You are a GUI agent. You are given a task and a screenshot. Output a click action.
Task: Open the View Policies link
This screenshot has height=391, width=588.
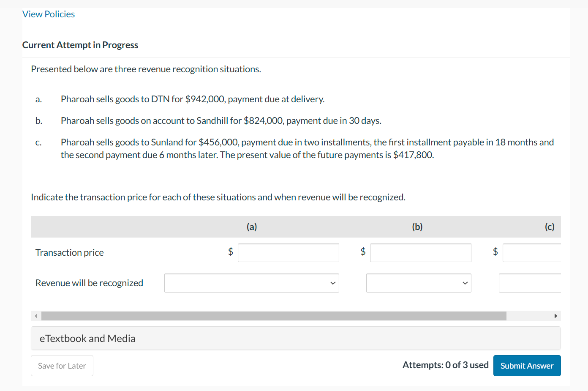tap(48, 14)
